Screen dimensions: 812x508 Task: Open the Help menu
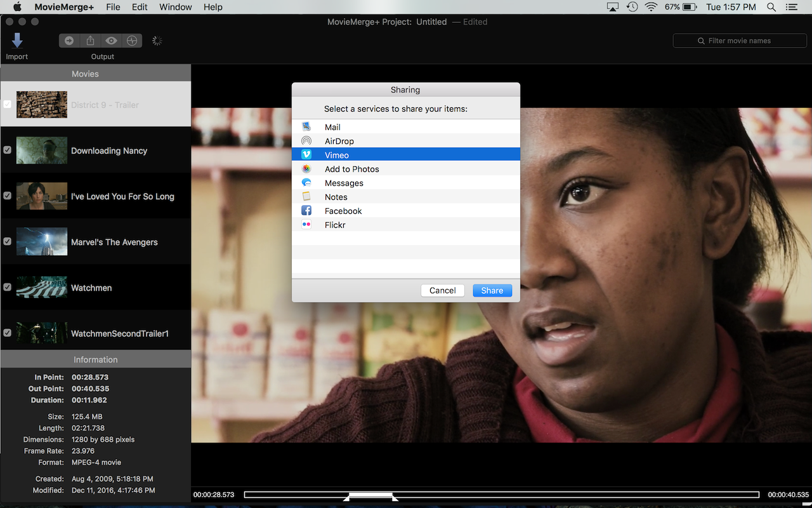pyautogui.click(x=213, y=7)
